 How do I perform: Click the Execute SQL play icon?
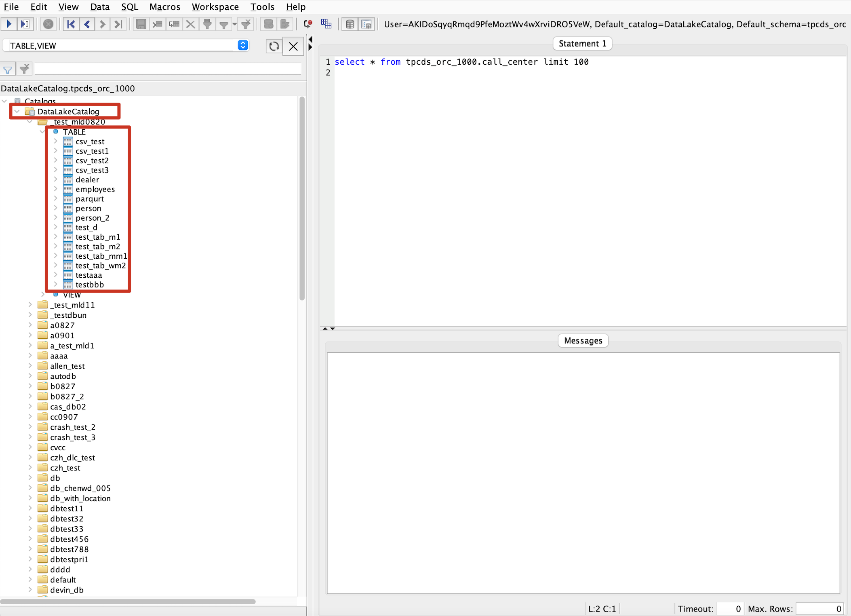coord(9,24)
